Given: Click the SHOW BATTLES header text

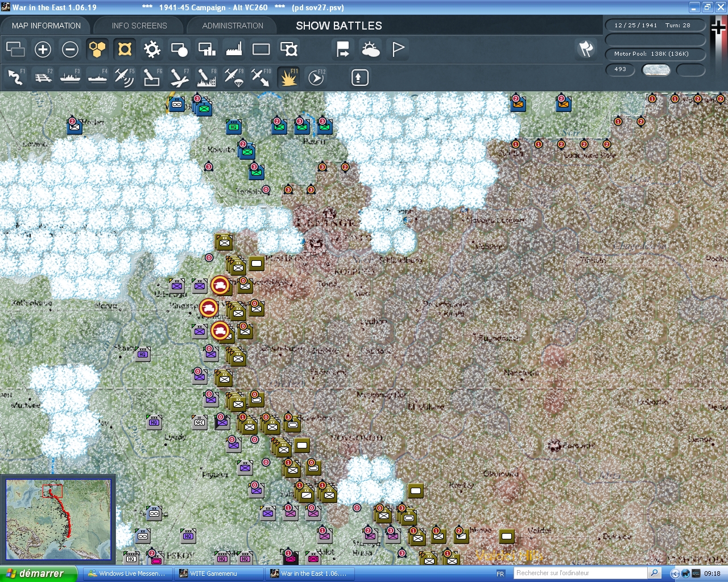Looking at the screenshot, I should click(x=338, y=25).
